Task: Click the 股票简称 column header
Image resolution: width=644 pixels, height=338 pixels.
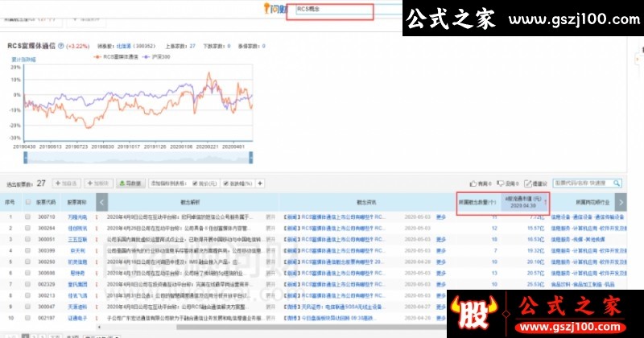Action: (76, 202)
